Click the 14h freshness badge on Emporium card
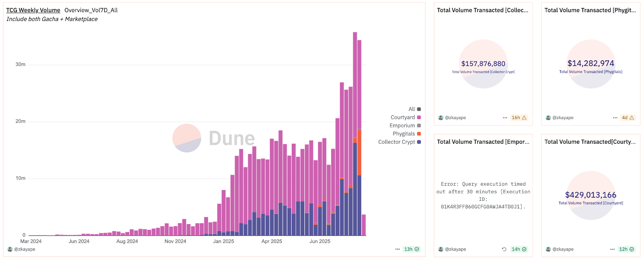This screenshot has width=644, height=260. pos(519,249)
